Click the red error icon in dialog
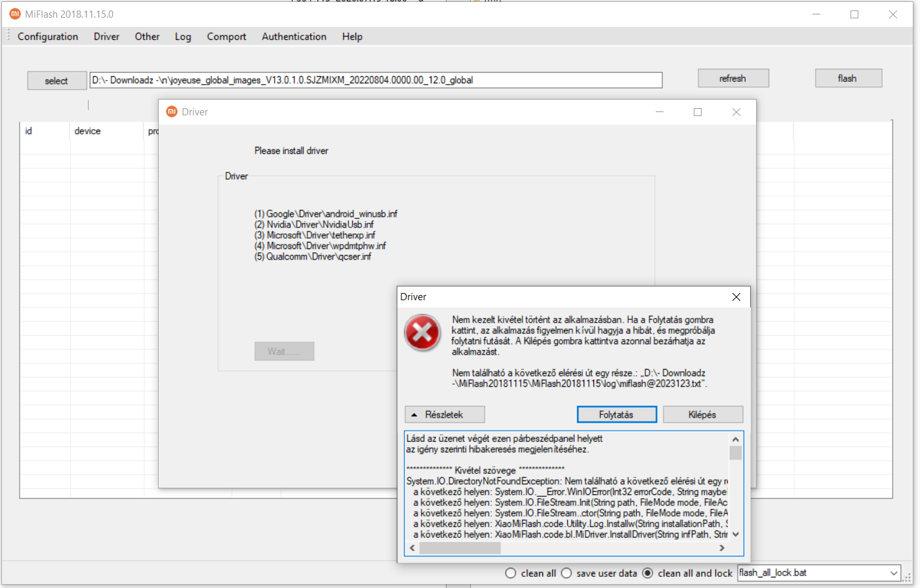This screenshot has width=920, height=588. [x=423, y=333]
